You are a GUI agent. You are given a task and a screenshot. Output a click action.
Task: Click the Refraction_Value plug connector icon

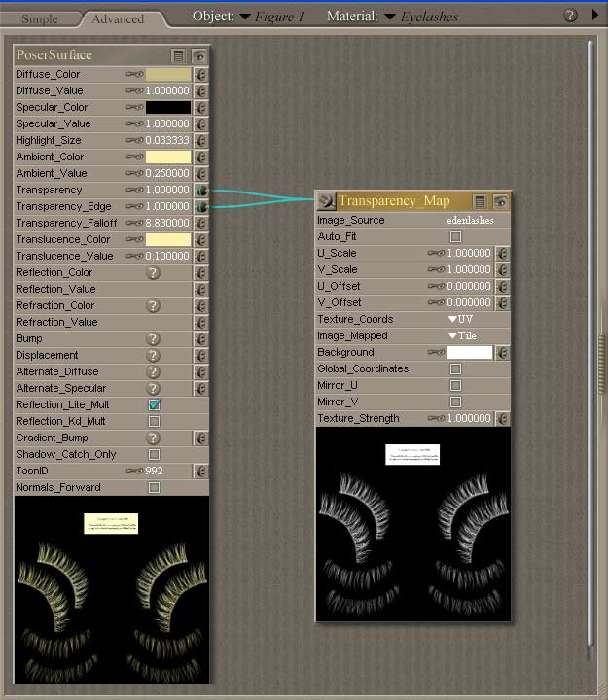point(201,323)
